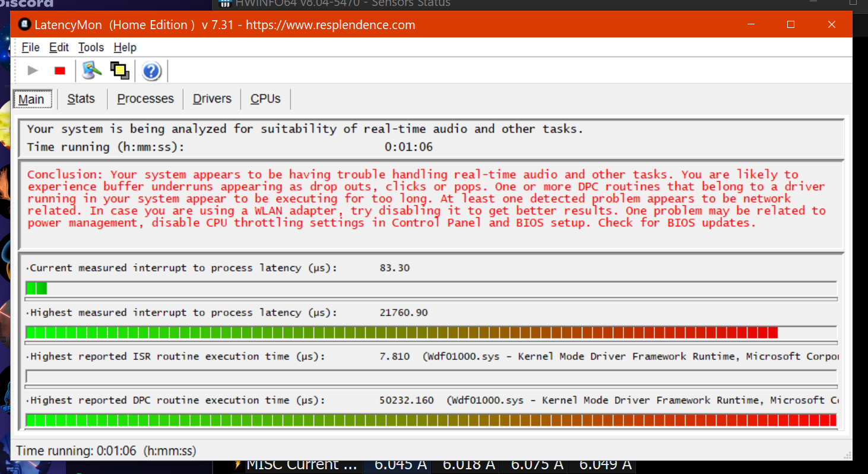Stop monitoring with the red stop button
Screen dimensions: 868x474
[59, 71]
